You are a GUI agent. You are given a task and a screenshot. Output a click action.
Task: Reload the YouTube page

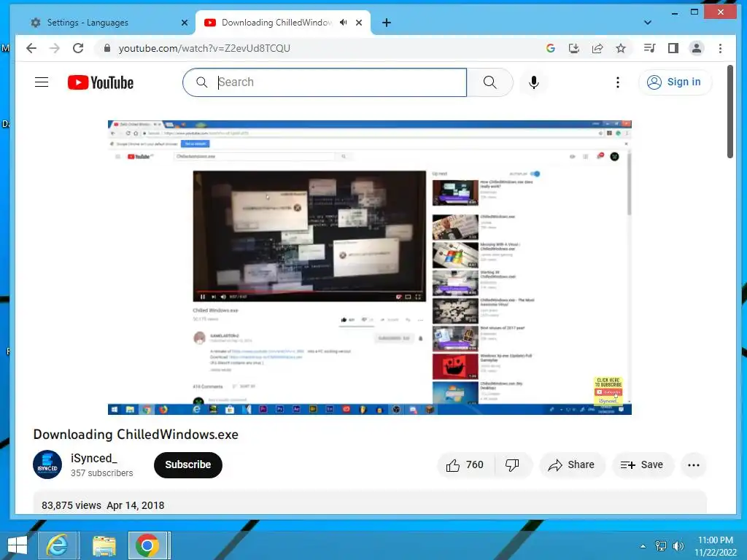tap(78, 48)
